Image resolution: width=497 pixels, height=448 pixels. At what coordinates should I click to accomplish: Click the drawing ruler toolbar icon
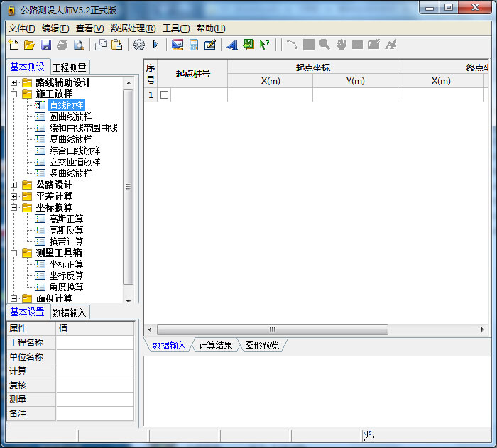177,45
